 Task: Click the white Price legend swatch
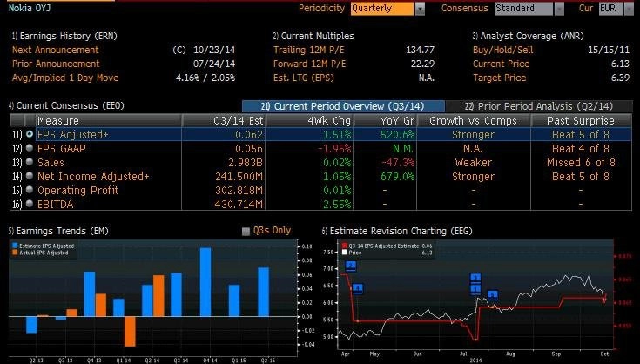345,253
